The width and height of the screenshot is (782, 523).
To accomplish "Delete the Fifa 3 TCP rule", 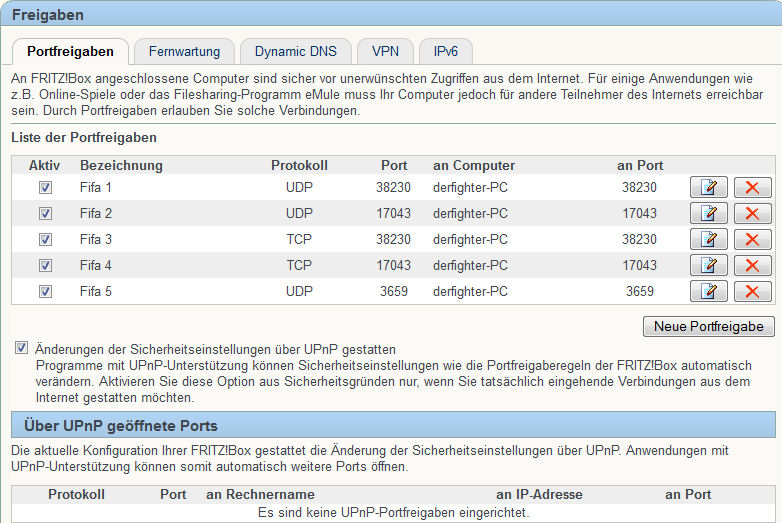I will click(x=752, y=239).
